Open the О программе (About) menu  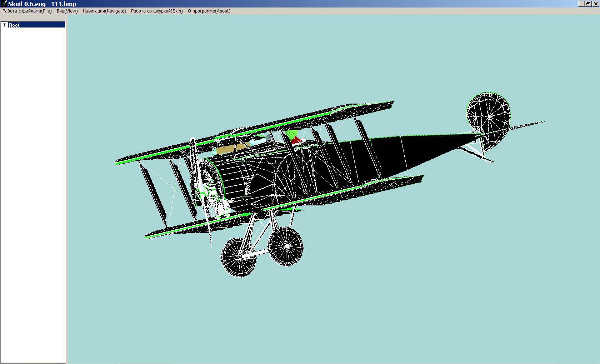point(209,11)
